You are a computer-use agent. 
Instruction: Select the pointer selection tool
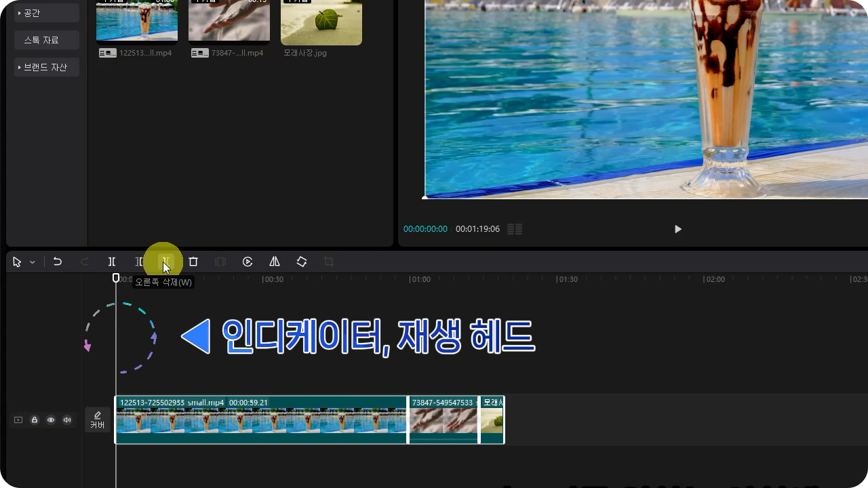pos(17,262)
